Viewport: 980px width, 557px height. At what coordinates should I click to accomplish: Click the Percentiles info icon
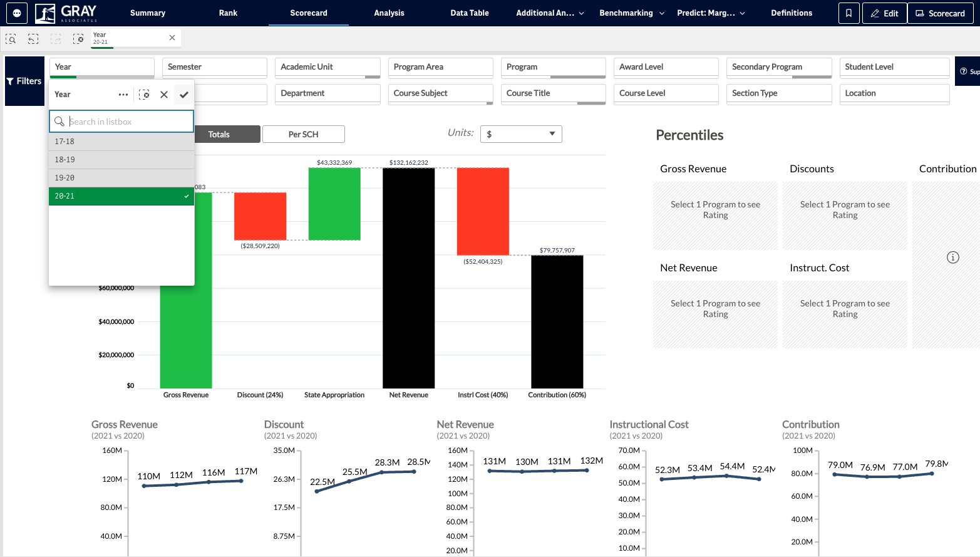click(x=953, y=258)
